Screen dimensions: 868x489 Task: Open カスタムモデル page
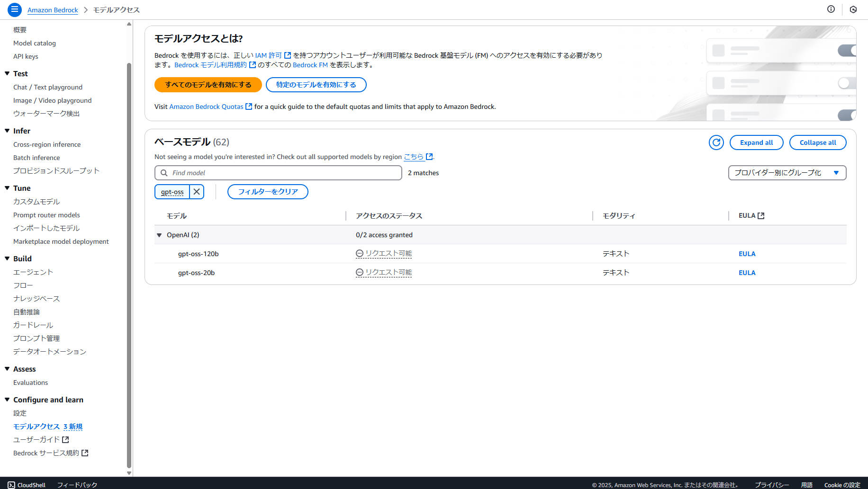[36, 202]
